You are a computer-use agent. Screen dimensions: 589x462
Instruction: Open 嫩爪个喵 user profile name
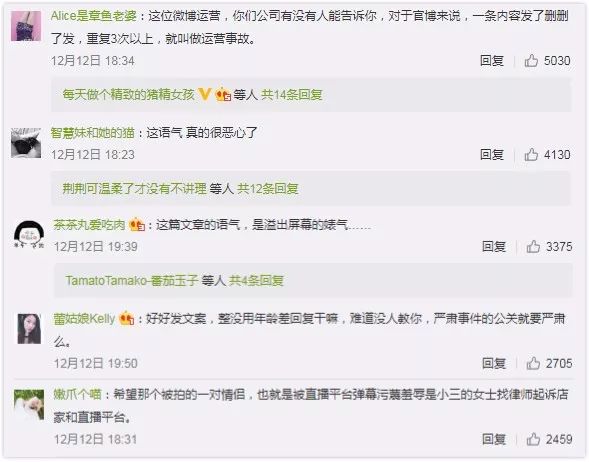pyautogui.click(x=77, y=394)
